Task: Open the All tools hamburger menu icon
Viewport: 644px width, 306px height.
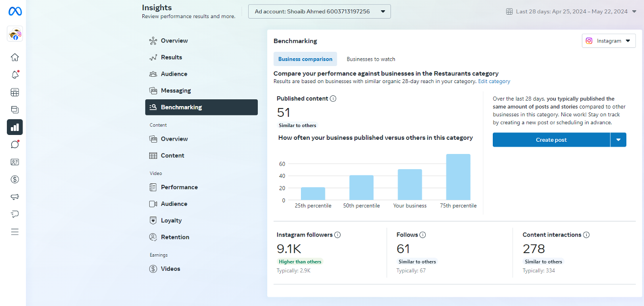Action: [x=15, y=232]
